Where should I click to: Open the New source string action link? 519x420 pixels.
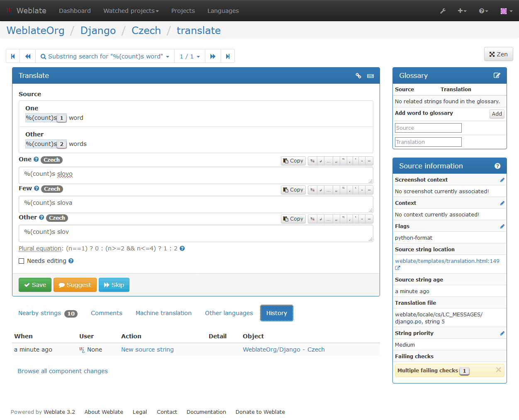click(147, 350)
